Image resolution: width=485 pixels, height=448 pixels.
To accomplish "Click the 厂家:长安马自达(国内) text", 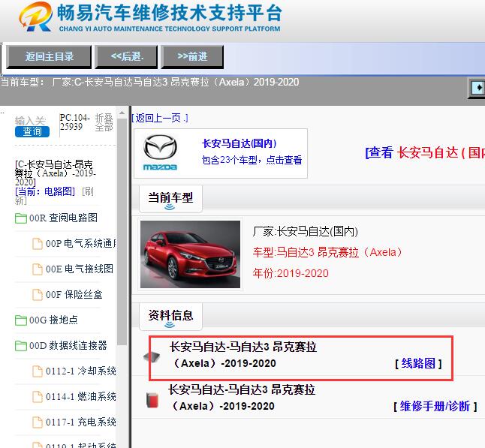I will click(x=306, y=232).
